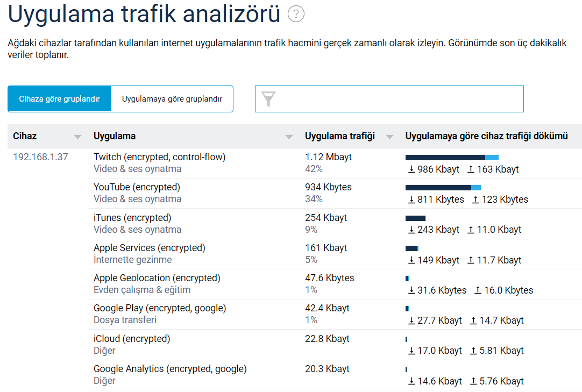Click the Twitch download arrow icon
Image resolution: width=582 pixels, height=392 pixels.
click(x=411, y=169)
